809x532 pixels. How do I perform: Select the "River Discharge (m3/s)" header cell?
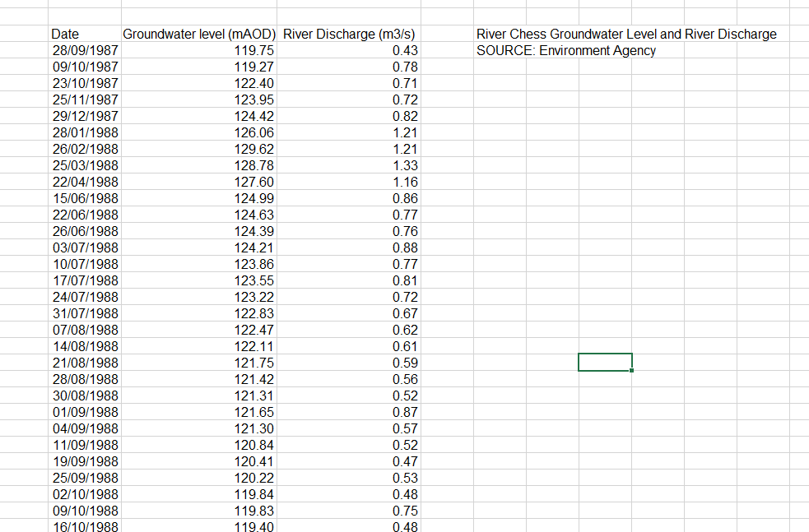pos(348,34)
